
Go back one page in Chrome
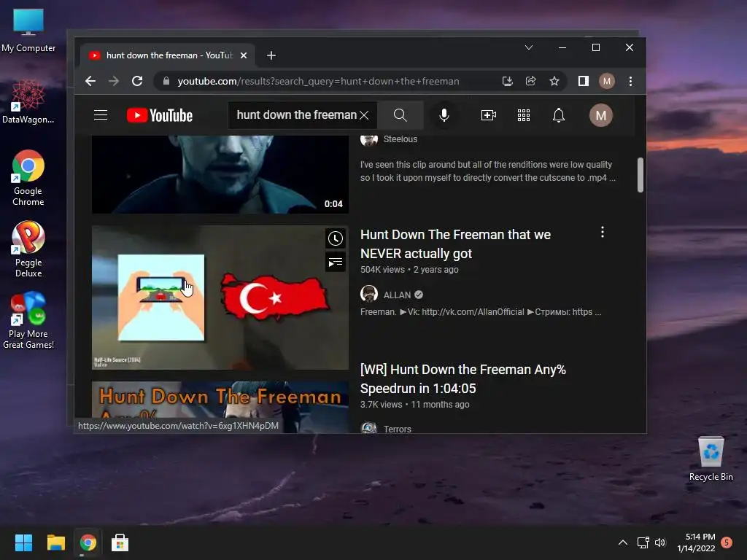90,82
